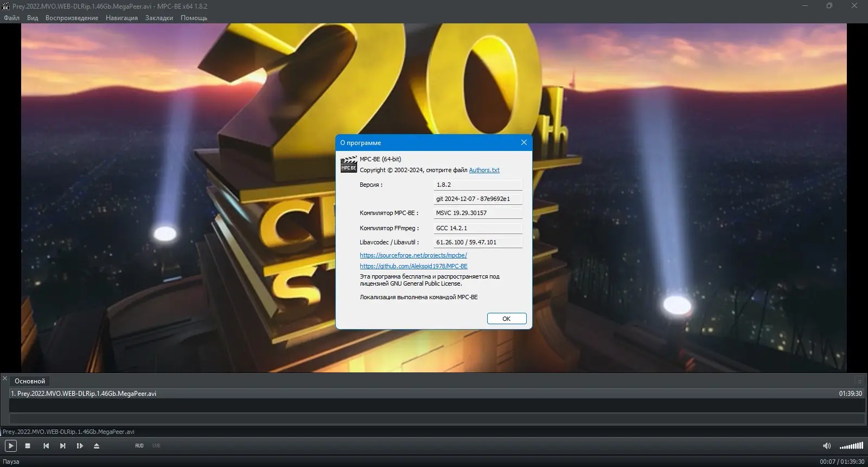Open the Помощь menu
This screenshot has width=868, height=467.
coord(194,18)
